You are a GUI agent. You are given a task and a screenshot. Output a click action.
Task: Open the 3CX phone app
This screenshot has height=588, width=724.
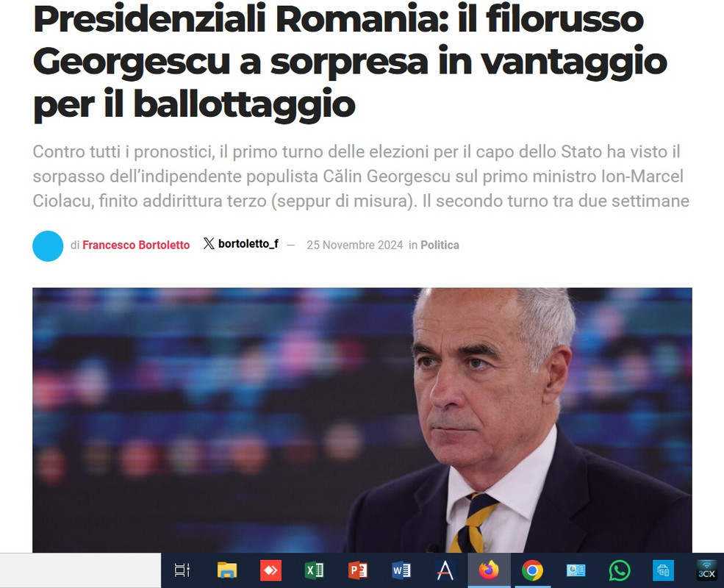pos(706,570)
